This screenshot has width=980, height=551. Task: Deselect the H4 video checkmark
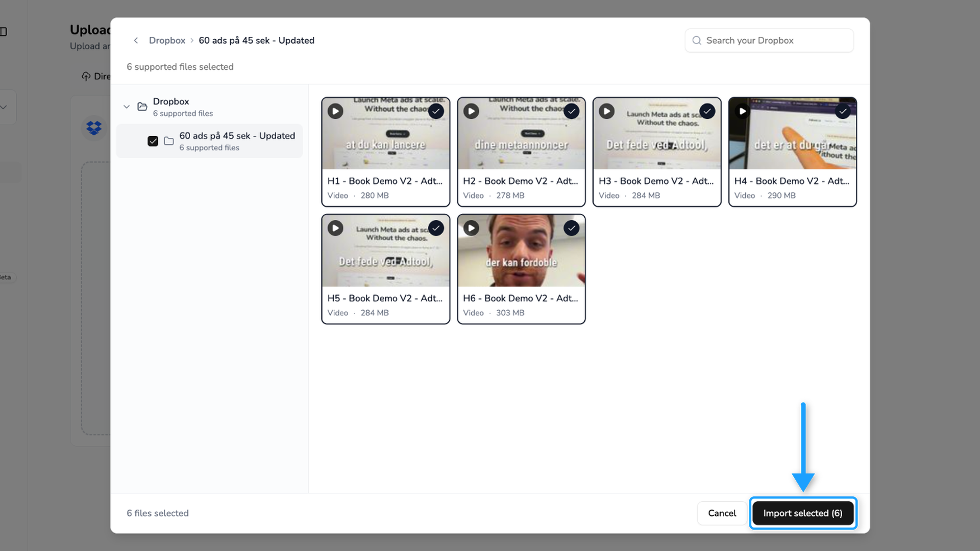[843, 111]
